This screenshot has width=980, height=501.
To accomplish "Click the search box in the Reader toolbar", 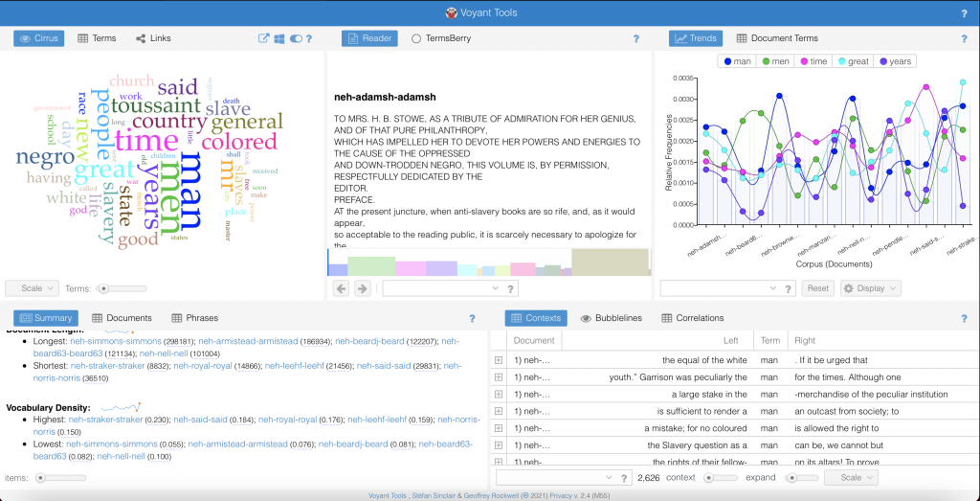I will 441,287.
